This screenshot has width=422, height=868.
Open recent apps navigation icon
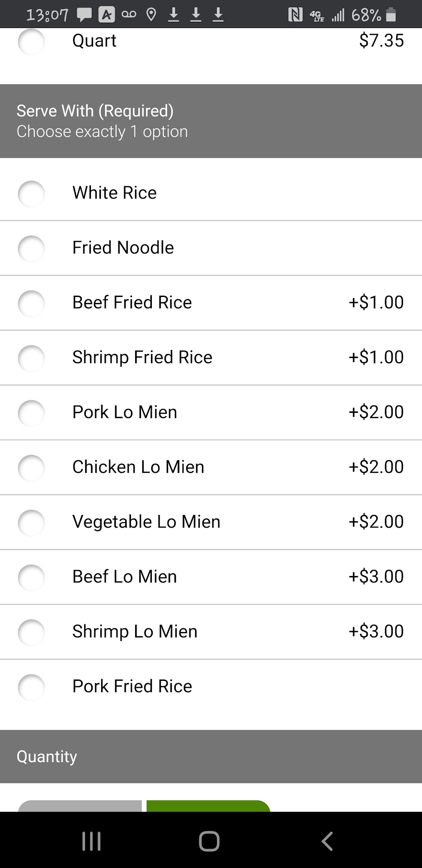tap(91, 841)
